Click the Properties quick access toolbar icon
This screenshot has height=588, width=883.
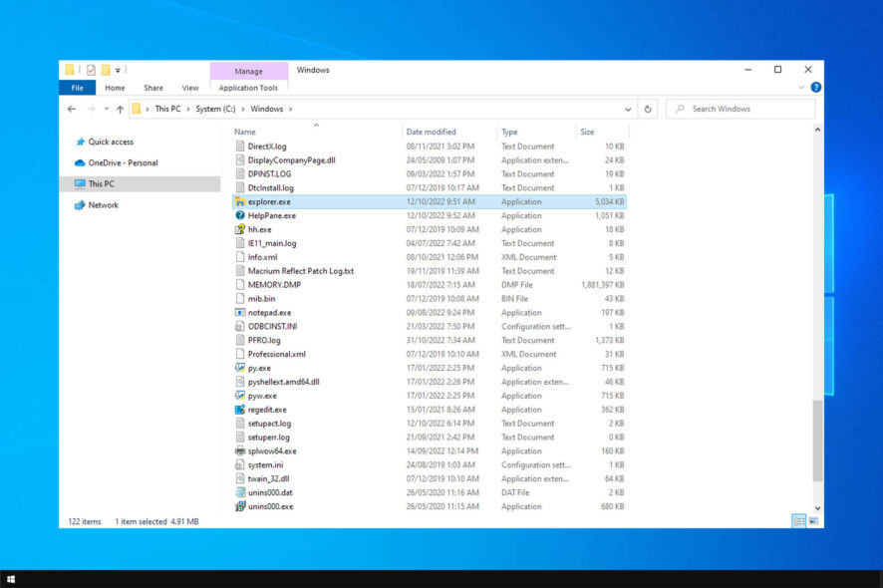(91, 70)
